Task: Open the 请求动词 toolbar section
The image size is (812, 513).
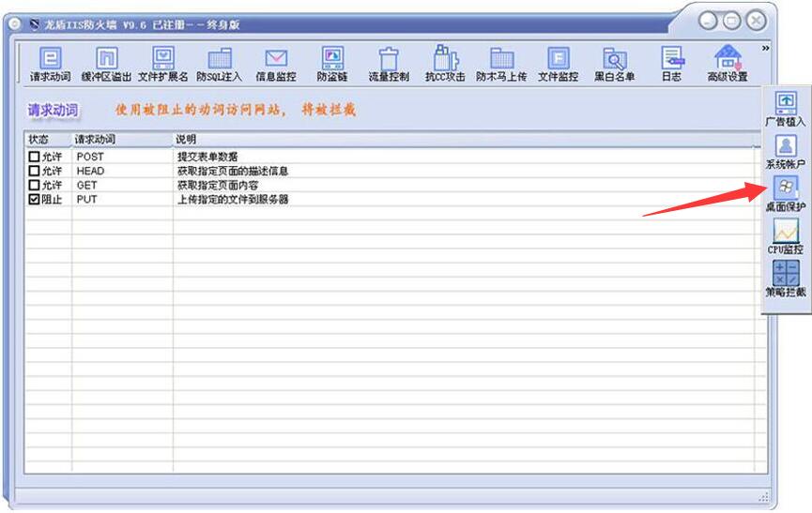Action: point(51,64)
